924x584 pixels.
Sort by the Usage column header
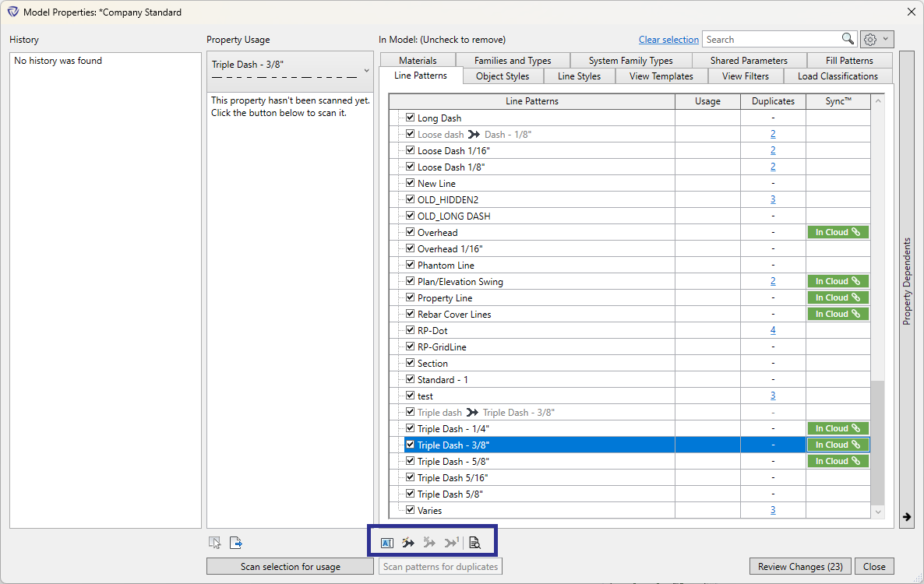point(707,101)
